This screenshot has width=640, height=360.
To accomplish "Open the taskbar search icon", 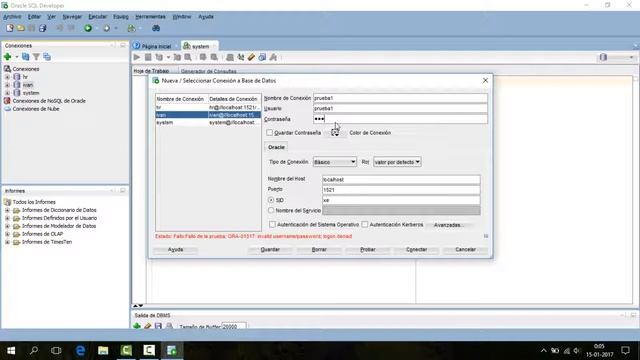I will coord(34,350).
